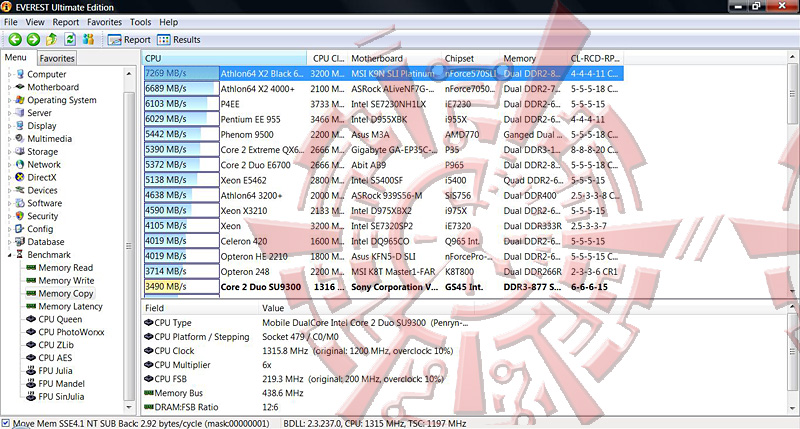
Task: Switch to the Favorites tab
Action: [57, 58]
